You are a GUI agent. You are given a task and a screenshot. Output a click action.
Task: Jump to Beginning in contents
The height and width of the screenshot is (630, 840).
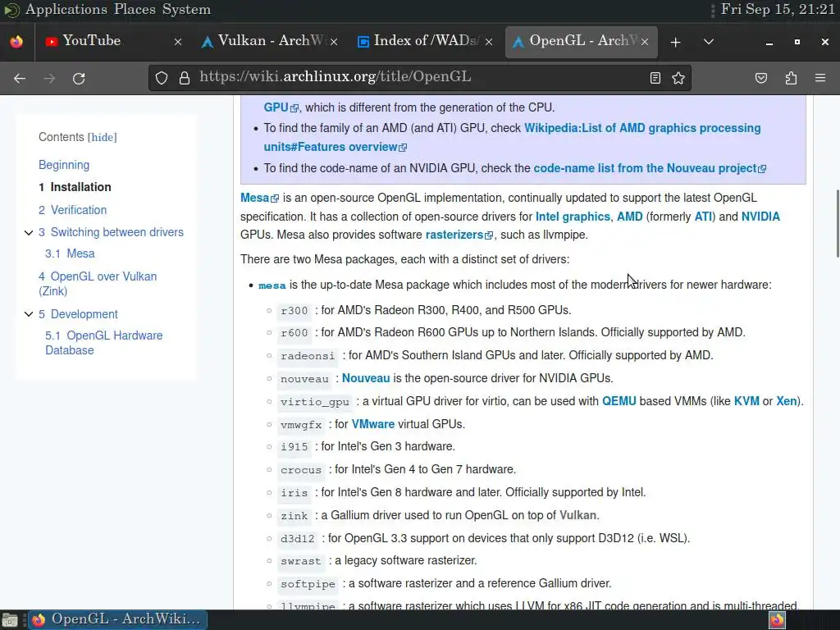[x=64, y=165]
